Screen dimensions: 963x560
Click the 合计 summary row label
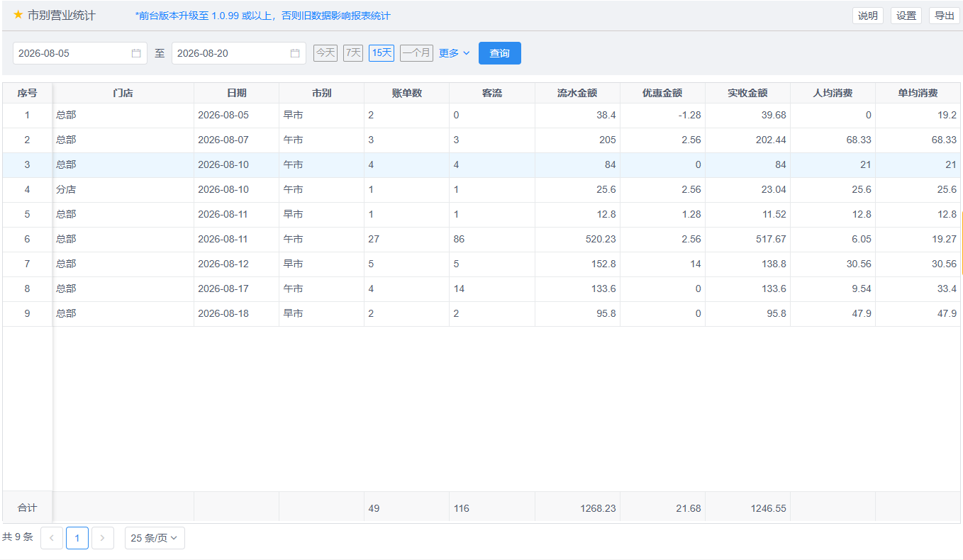28,508
